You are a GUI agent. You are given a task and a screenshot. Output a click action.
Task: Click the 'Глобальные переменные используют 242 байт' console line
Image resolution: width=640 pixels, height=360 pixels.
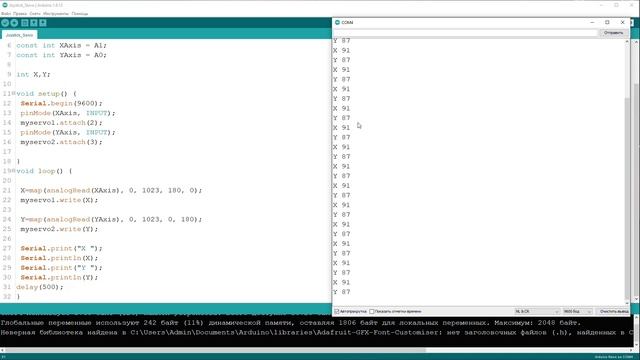(x=291, y=323)
